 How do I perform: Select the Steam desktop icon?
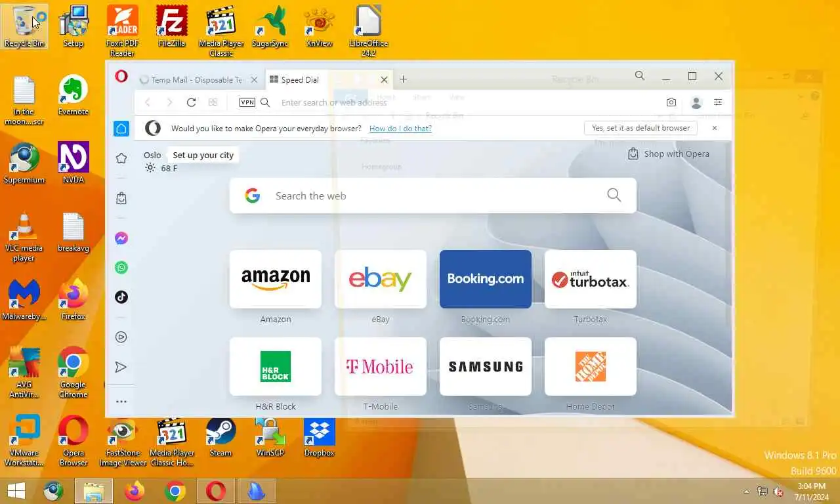tap(220, 437)
